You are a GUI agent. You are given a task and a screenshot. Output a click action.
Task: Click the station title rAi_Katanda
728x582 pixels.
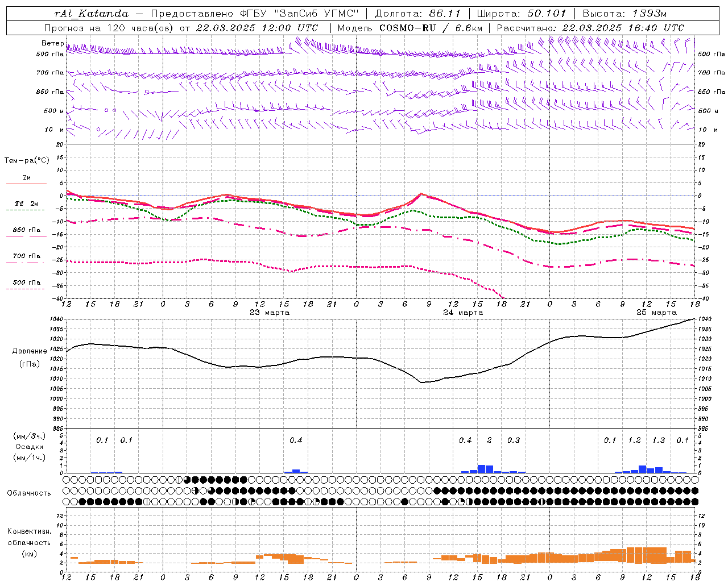point(92,14)
